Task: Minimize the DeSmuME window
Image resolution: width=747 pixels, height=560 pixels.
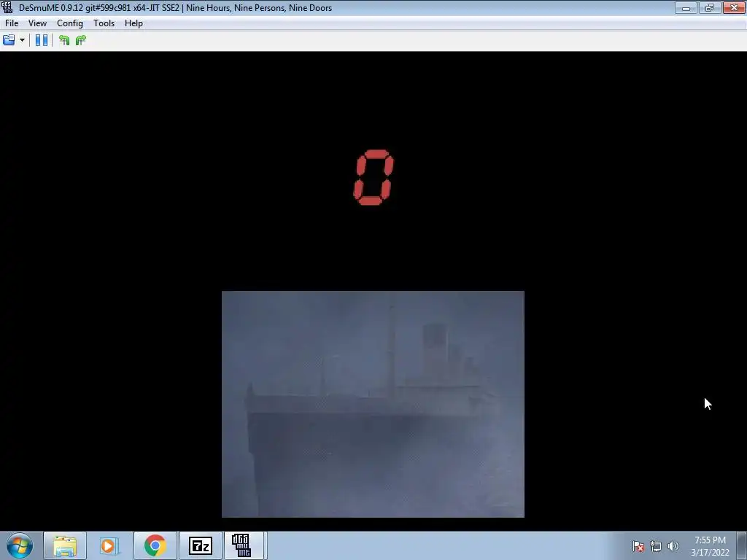Action: click(x=686, y=7)
